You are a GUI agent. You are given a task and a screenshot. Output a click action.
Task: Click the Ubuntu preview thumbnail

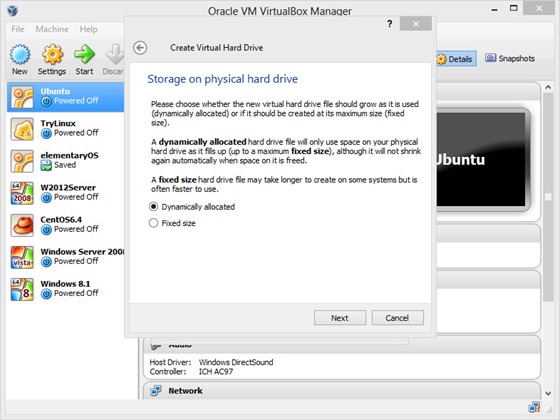click(481, 160)
